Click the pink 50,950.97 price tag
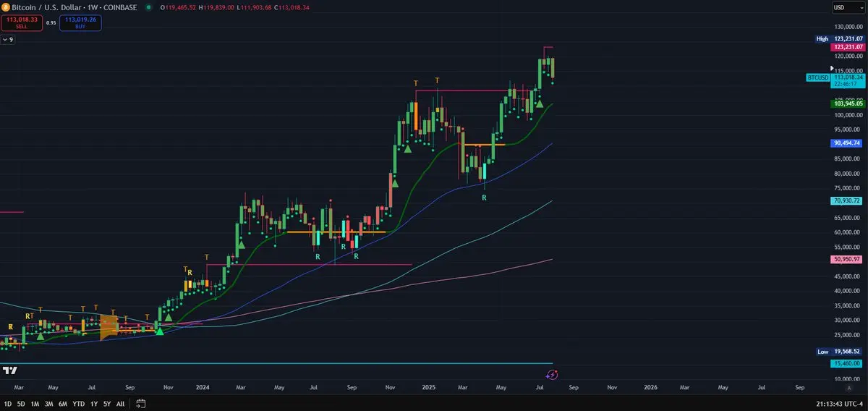The image size is (868, 411). 848,259
